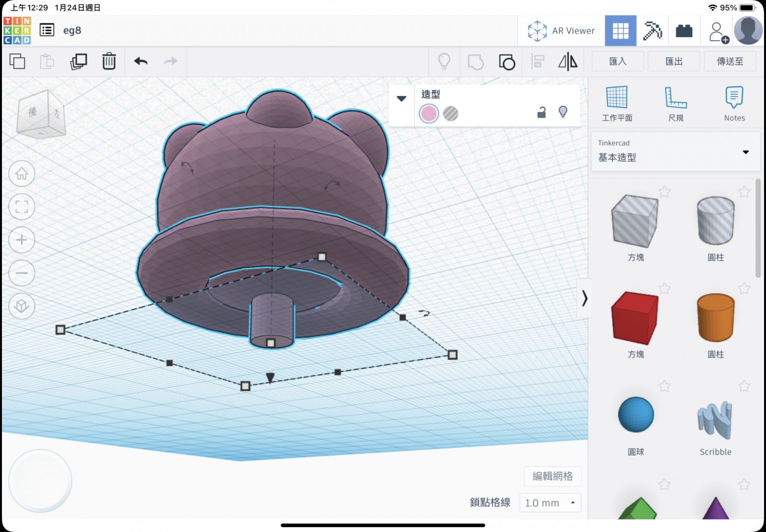The width and height of the screenshot is (766, 532).
Task: Switch to 3D design grid view
Action: (x=620, y=31)
